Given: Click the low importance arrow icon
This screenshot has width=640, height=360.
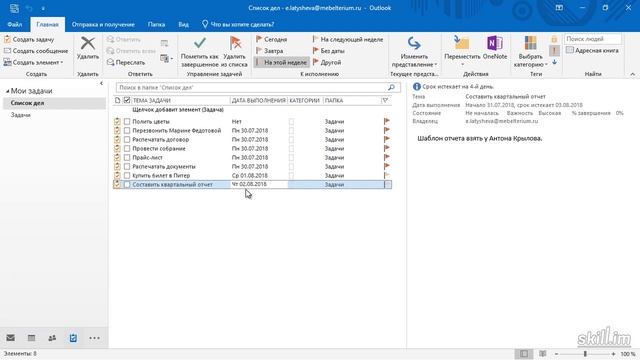Looking at the screenshot, I should tap(554, 62).
